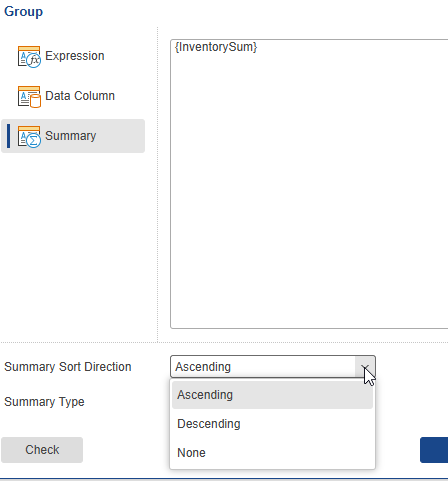Click the Expression fx icon
The image size is (448, 481).
tap(29, 57)
